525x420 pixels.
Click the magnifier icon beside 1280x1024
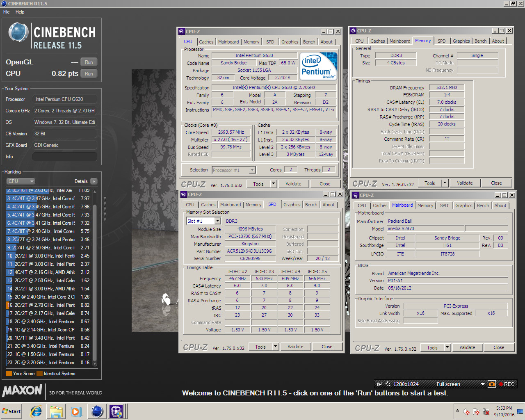click(388, 384)
